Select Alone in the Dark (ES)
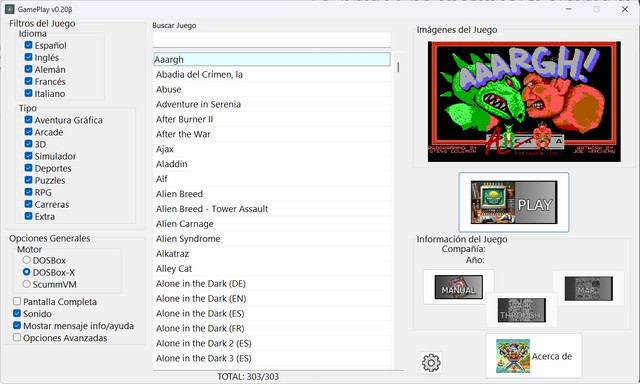The image size is (640, 384). [272, 313]
